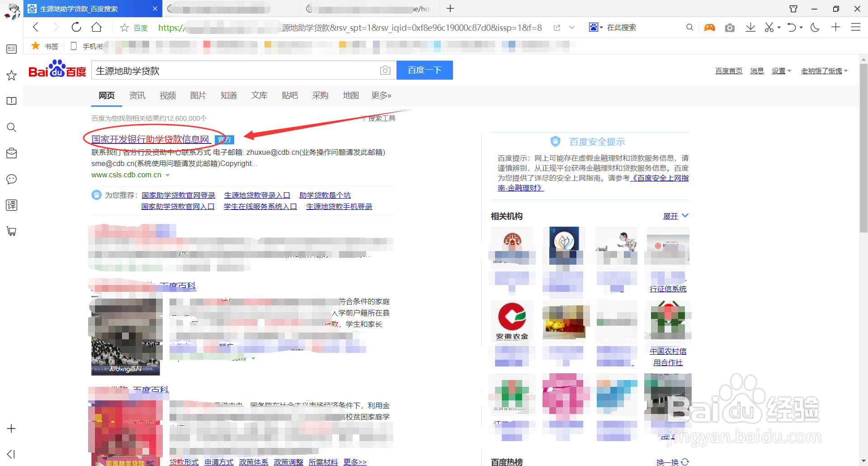Switch to the 地图 tab
Image resolution: width=868 pixels, height=466 pixels.
351,95
